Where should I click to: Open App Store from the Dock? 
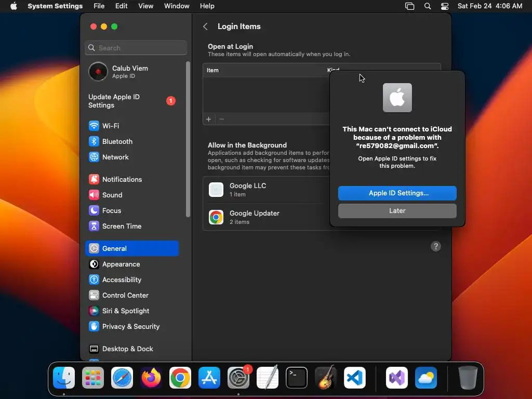[x=209, y=378]
